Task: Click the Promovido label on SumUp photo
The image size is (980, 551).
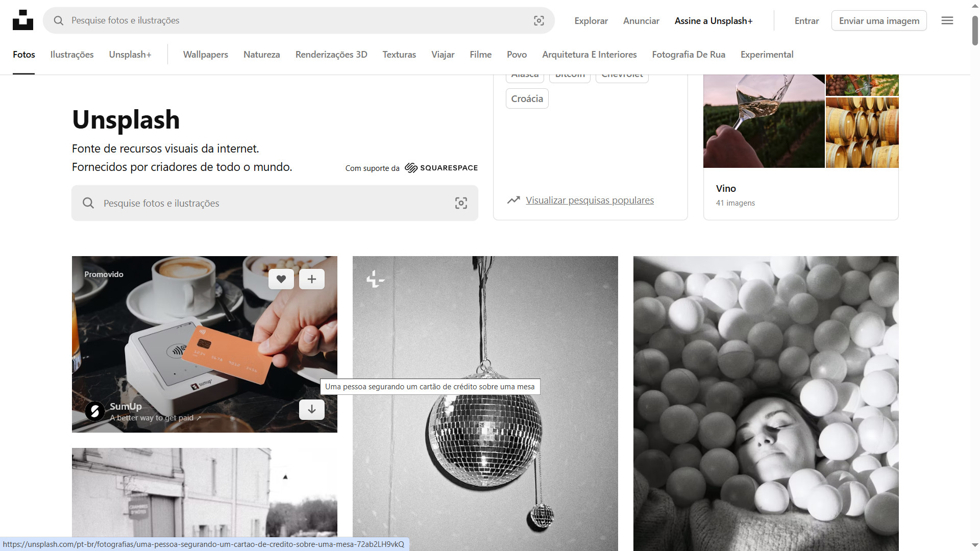Action: click(x=104, y=274)
